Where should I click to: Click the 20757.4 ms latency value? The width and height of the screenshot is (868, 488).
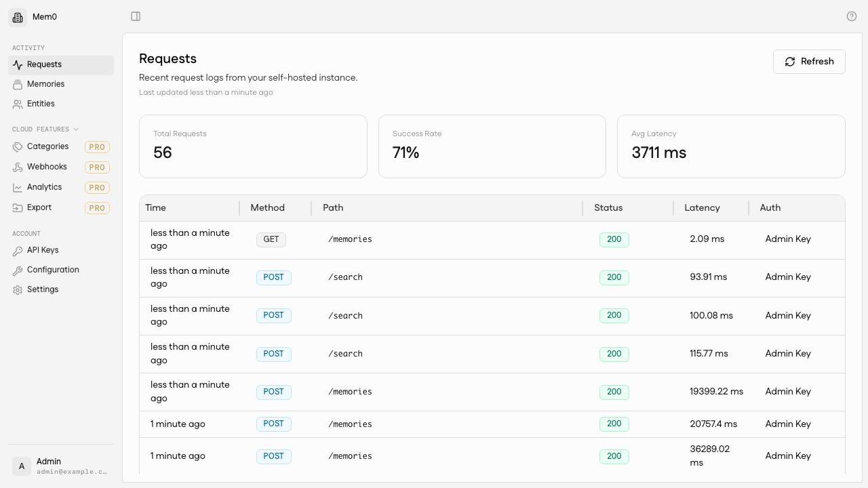pos(713,424)
